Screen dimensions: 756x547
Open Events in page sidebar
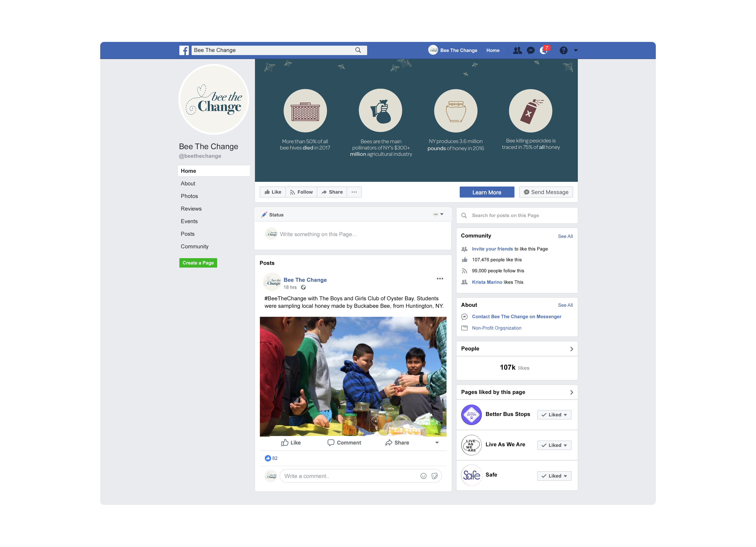[x=189, y=222]
